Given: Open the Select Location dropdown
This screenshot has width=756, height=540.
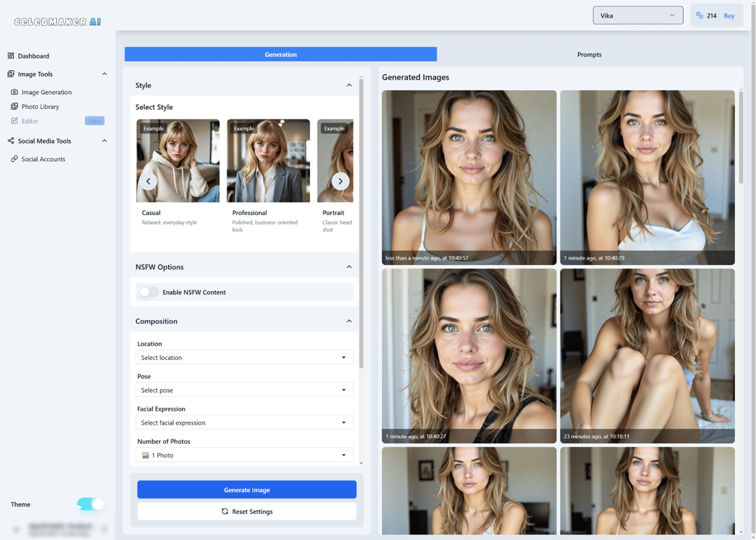Looking at the screenshot, I should point(244,357).
